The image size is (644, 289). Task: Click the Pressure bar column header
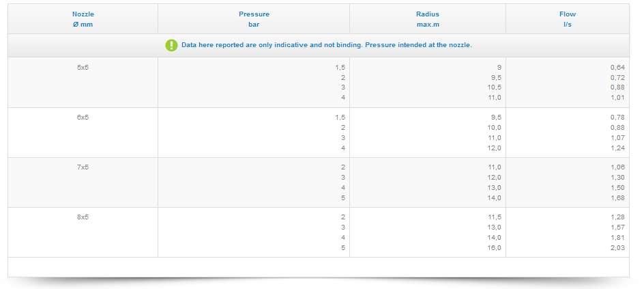click(254, 18)
